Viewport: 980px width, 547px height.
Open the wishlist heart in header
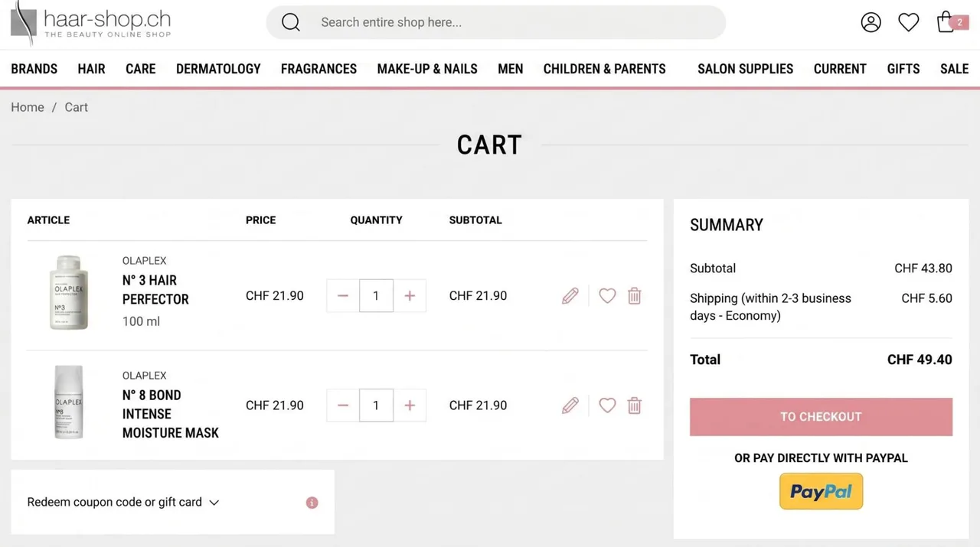tap(908, 22)
